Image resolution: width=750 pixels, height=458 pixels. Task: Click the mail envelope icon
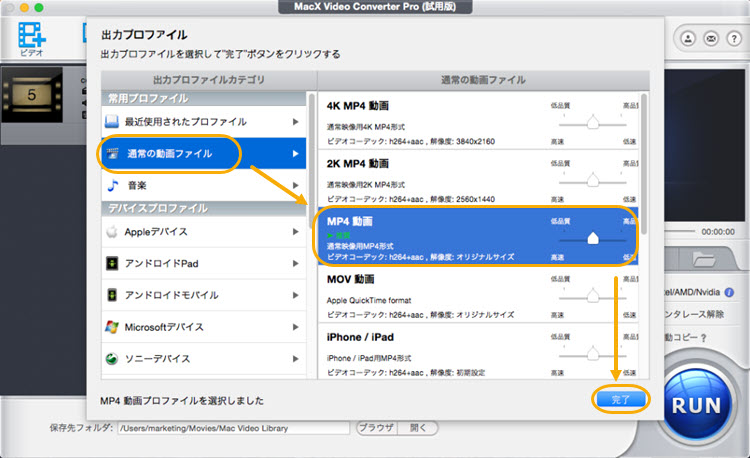pos(711,39)
